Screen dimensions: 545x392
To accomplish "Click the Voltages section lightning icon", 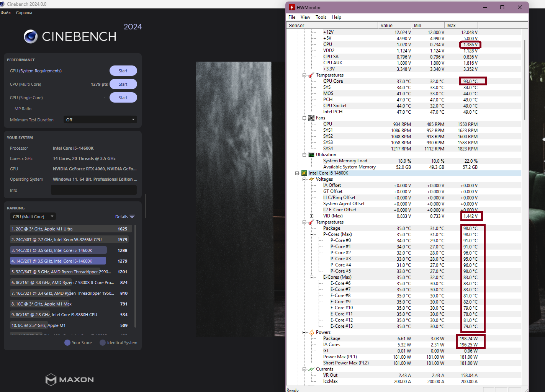I will [311, 179].
